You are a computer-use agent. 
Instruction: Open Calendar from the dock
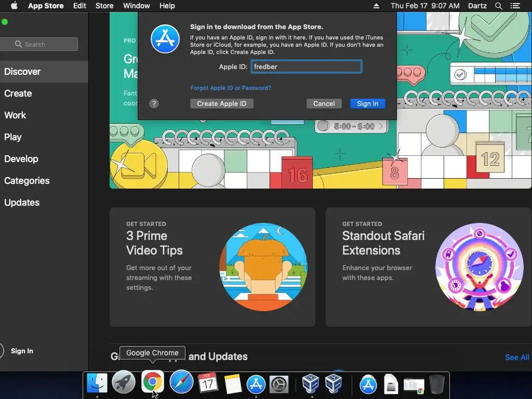pos(208,383)
